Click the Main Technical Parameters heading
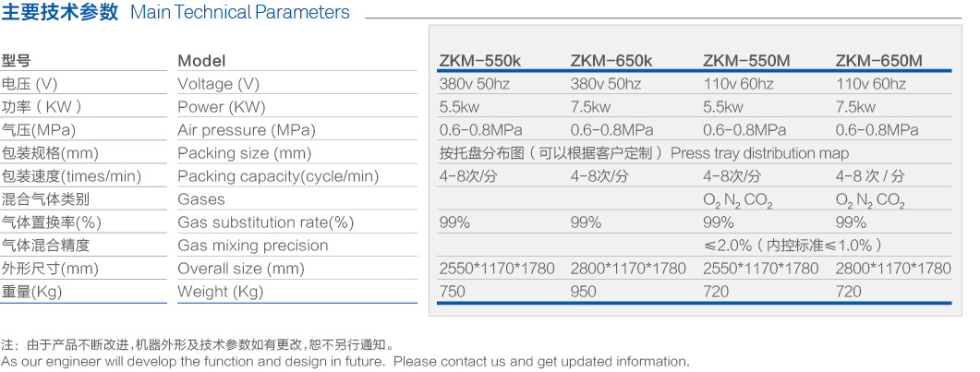 click(239, 13)
